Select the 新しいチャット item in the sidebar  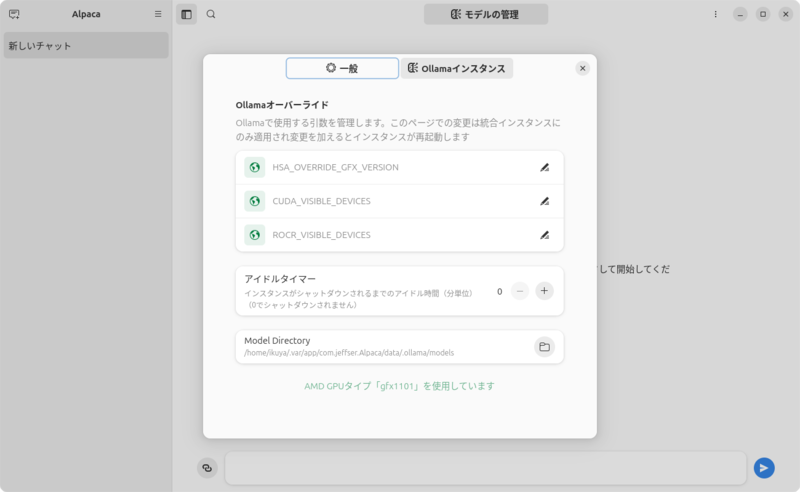point(86,46)
